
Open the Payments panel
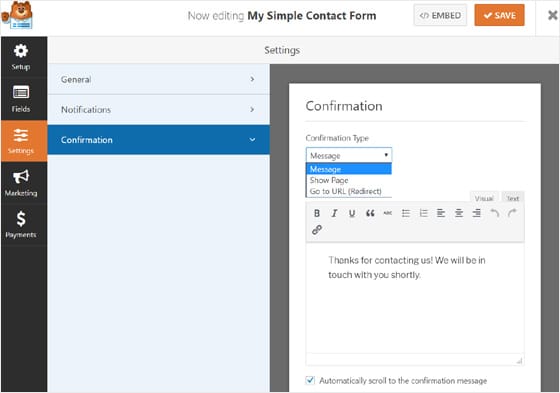(21, 225)
